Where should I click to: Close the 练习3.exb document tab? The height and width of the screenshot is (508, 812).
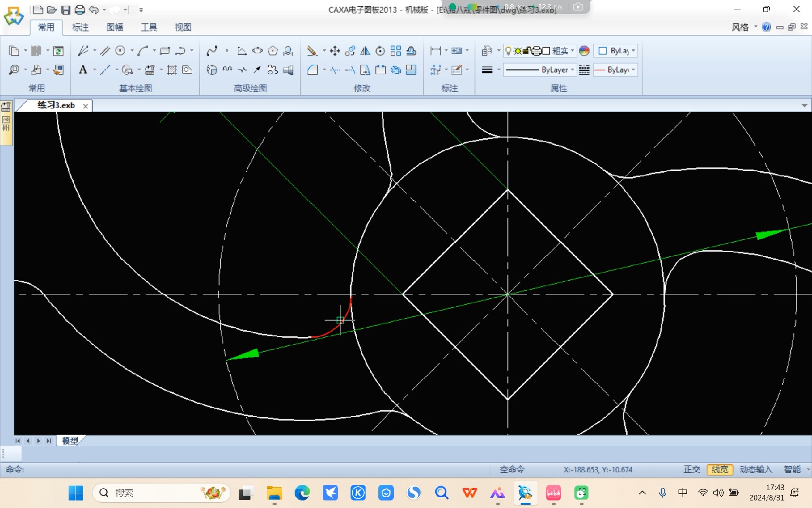(x=86, y=106)
